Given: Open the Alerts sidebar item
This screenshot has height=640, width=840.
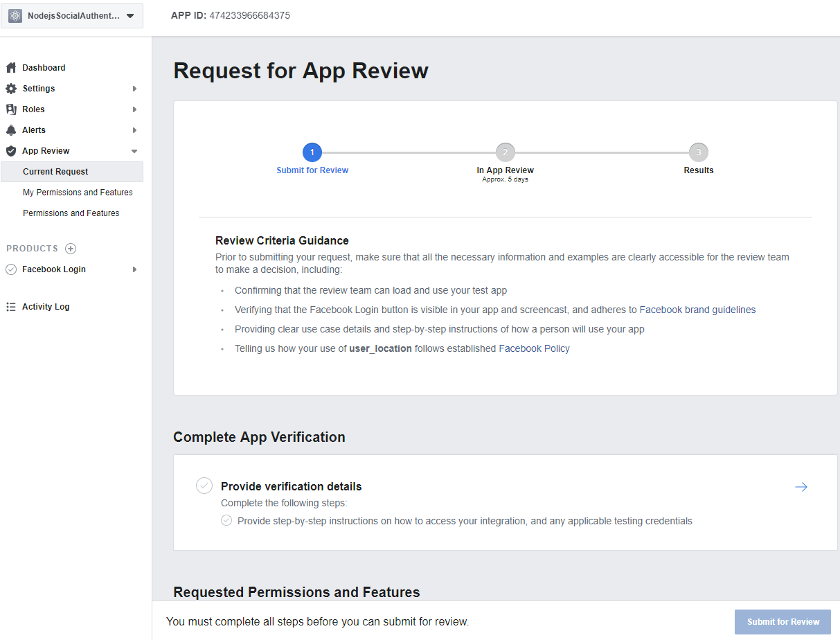Looking at the screenshot, I should coord(34,130).
